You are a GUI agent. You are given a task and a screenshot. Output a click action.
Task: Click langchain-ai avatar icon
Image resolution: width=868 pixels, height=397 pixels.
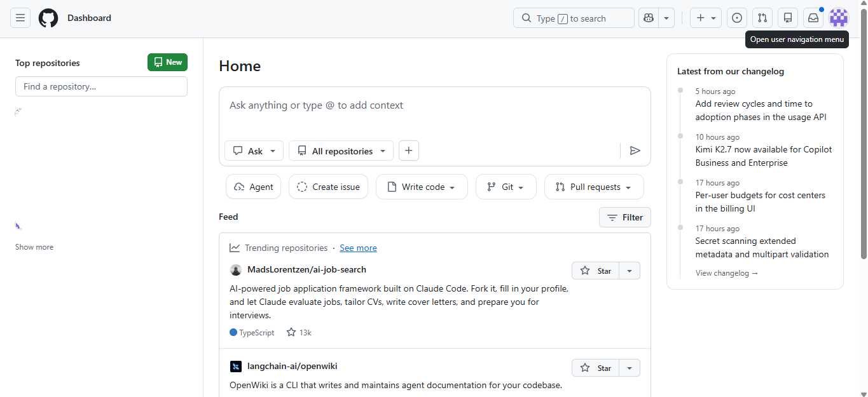click(236, 367)
